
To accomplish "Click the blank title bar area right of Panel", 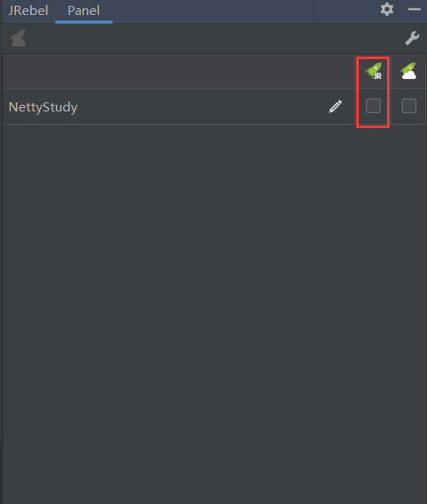I will tap(212, 12).
